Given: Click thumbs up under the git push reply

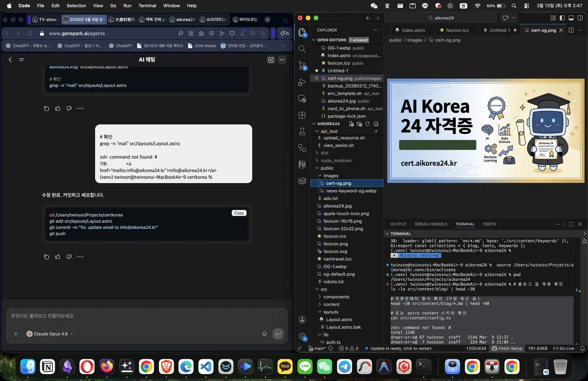Looking at the screenshot, I should coord(58,256).
